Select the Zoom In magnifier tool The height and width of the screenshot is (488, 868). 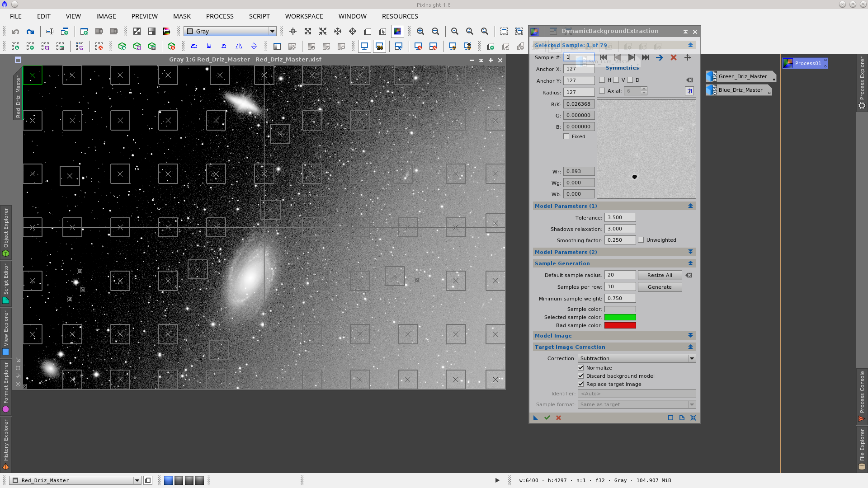420,31
